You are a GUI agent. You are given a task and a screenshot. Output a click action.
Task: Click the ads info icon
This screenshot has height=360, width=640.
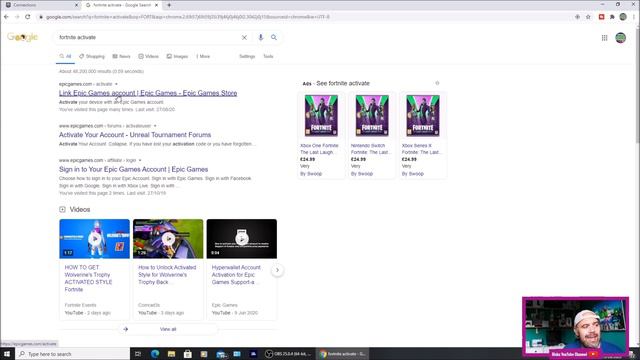point(437,83)
